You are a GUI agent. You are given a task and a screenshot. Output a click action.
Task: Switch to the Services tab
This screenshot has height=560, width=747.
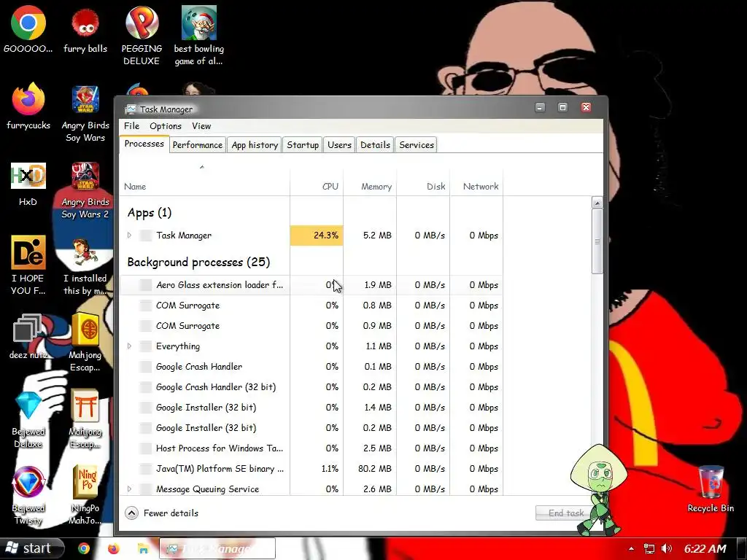click(x=417, y=145)
